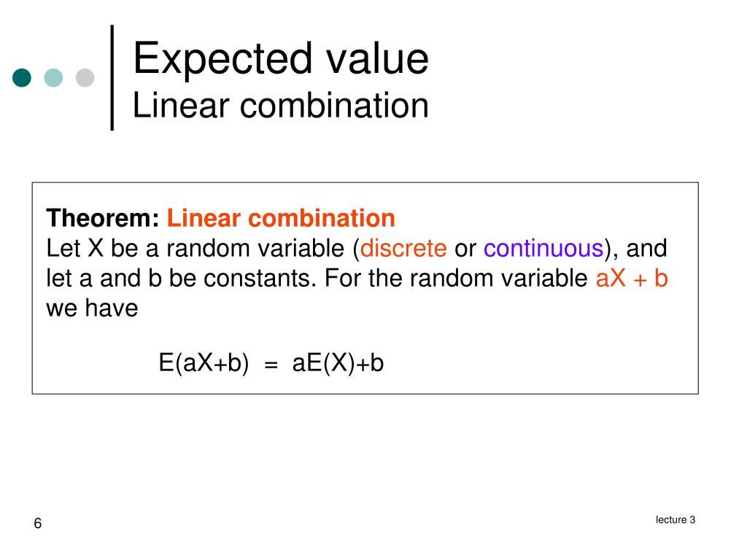
Task: Click the slide number 6
Action: coord(38,524)
